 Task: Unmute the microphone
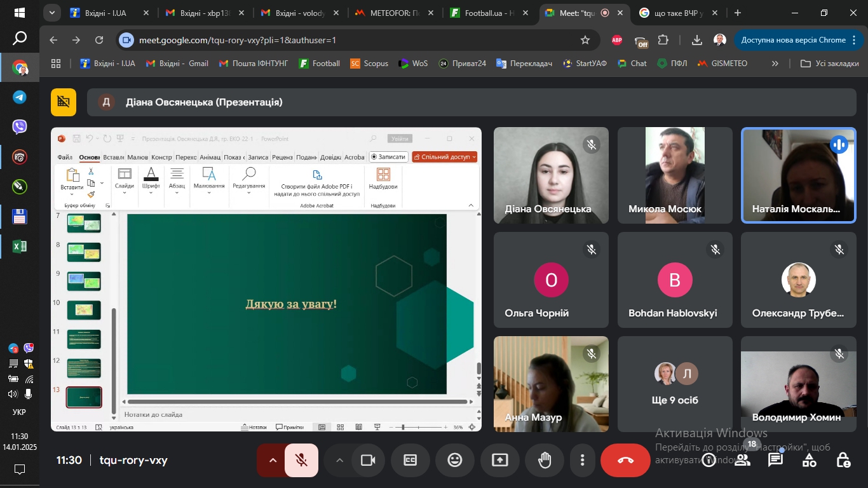[302, 460]
